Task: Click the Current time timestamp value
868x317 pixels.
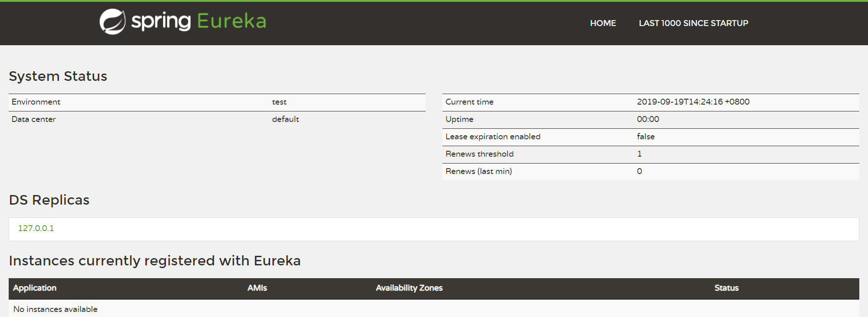Action: 693,102
